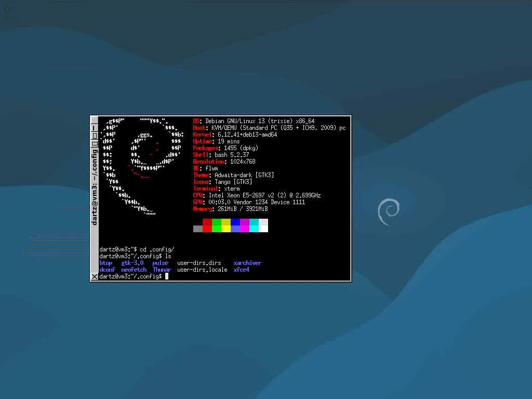Click the blue color block in neofetch palette
The height and width of the screenshot is (399, 532).
click(235, 225)
